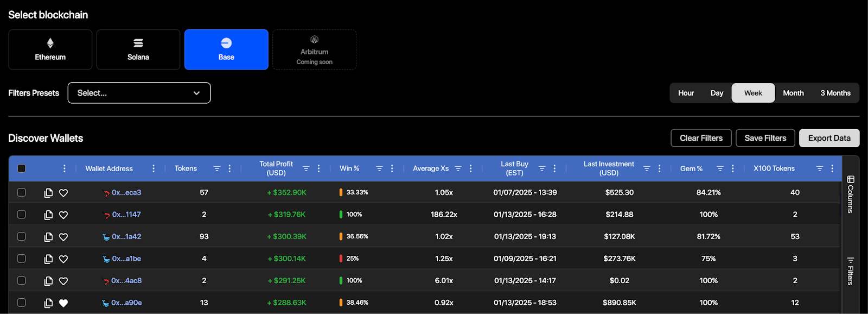Select the Ethereum blockchain card

coord(50,49)
